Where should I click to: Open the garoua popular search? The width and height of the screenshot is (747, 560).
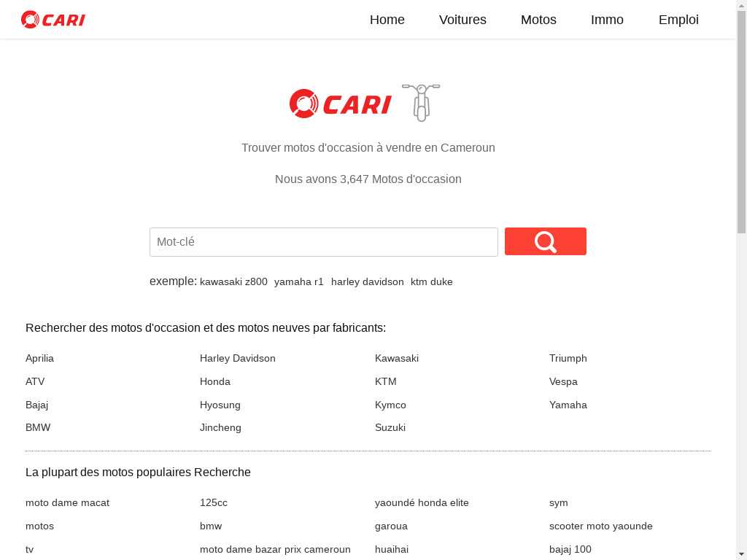(391, 526)
